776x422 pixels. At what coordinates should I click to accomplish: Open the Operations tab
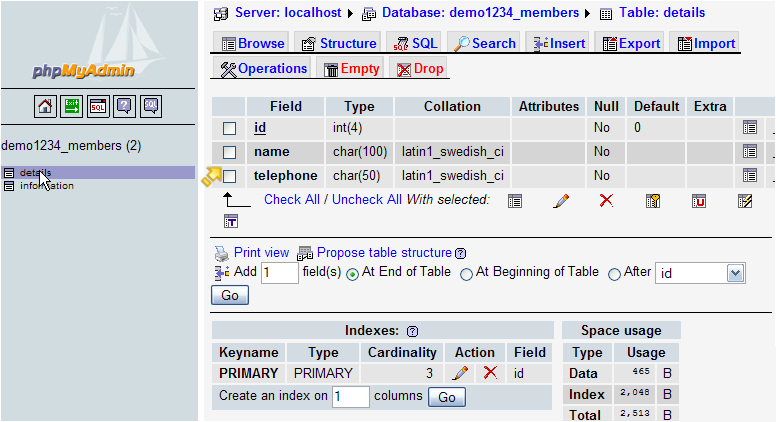(263, 69)
